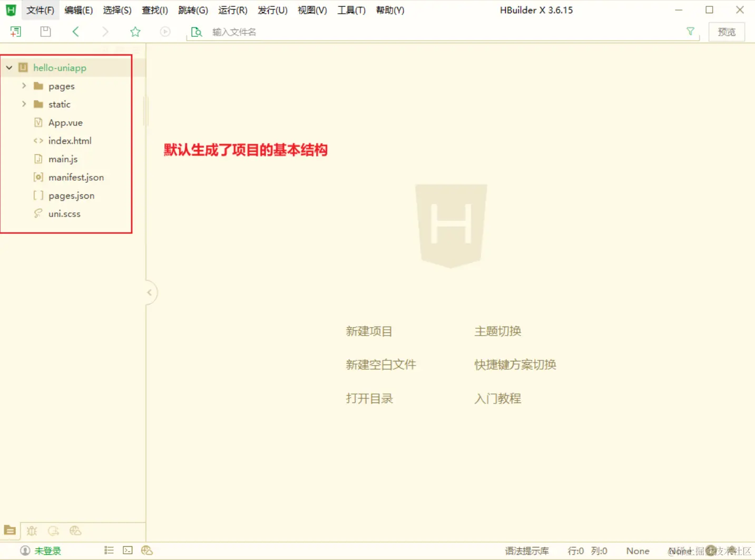Expand the static folder
This screenshot has width=755, height=560.
pos(24,104)
